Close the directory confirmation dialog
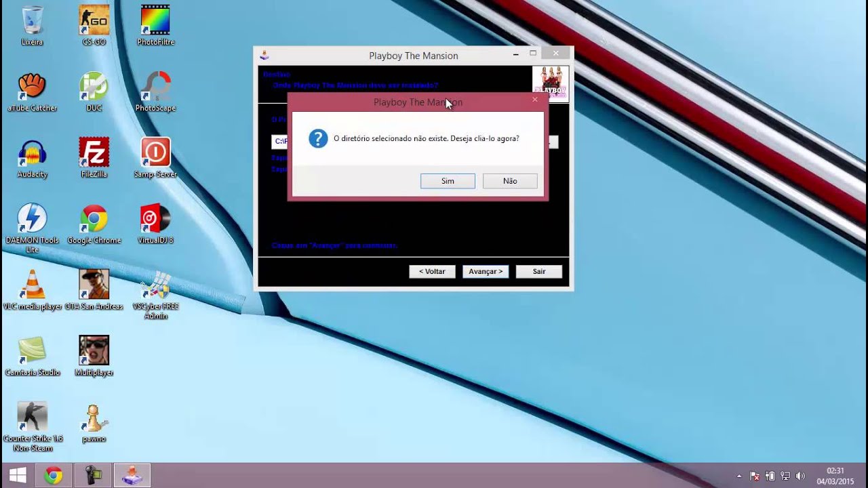The image size is (868, 488). (x=535, y=100)
